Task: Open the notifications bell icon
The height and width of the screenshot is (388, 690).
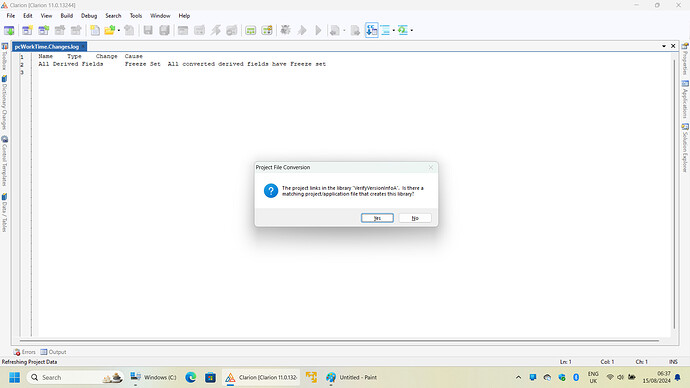Action: (x=678, y=377)
